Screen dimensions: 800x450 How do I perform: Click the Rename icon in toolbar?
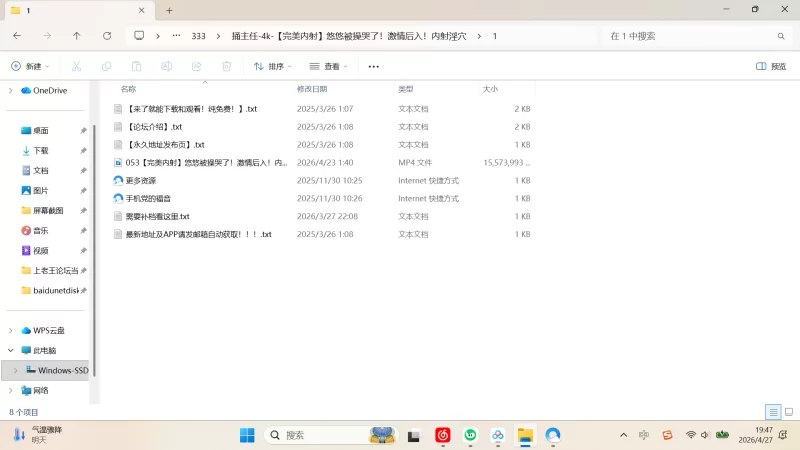(x=166, y=66)
